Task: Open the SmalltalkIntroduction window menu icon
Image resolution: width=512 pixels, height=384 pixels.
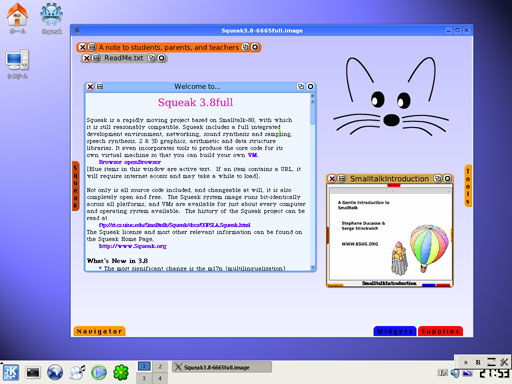Action: (342, 179)
